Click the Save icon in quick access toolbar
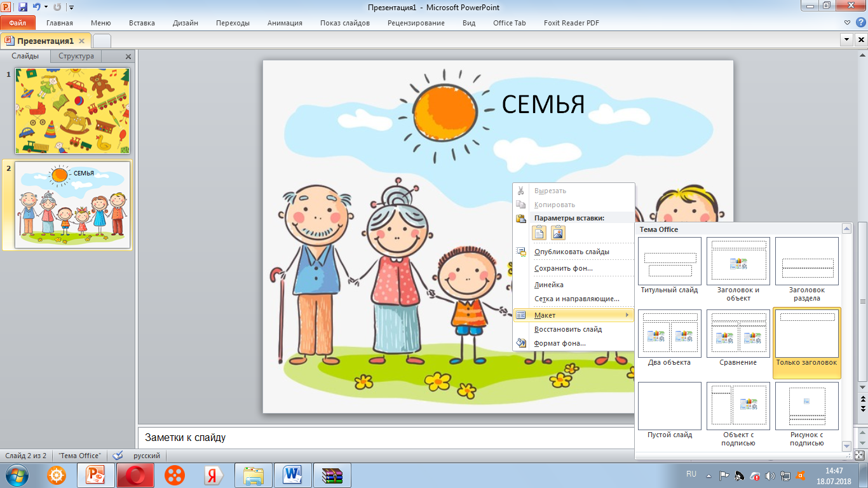The width and height of the screenshot is (868, 488). pyautogui.click(x=23, y=8)
